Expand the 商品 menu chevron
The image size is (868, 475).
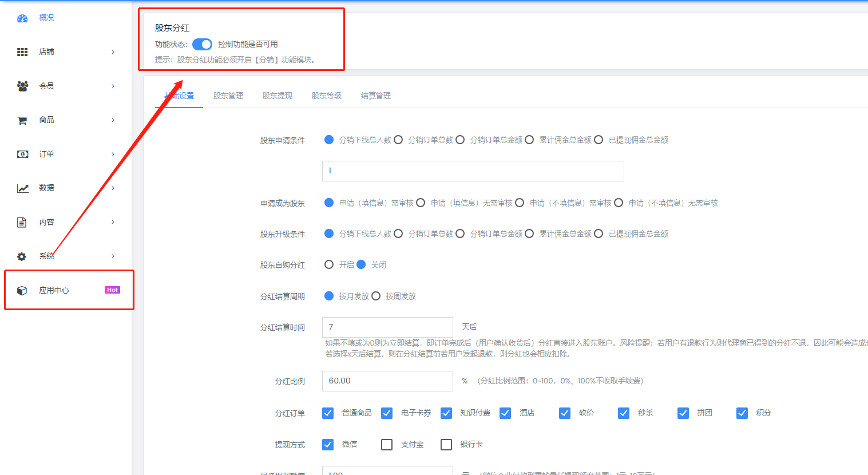[x=113, y=120]
